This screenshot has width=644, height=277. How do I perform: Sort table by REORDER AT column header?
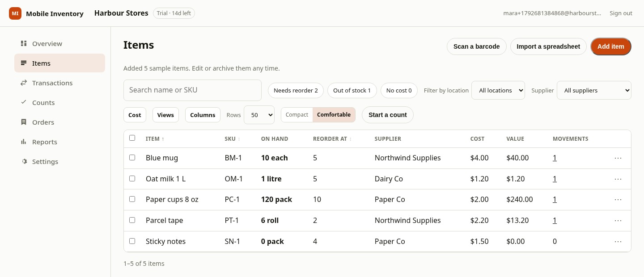click(332, 139)
